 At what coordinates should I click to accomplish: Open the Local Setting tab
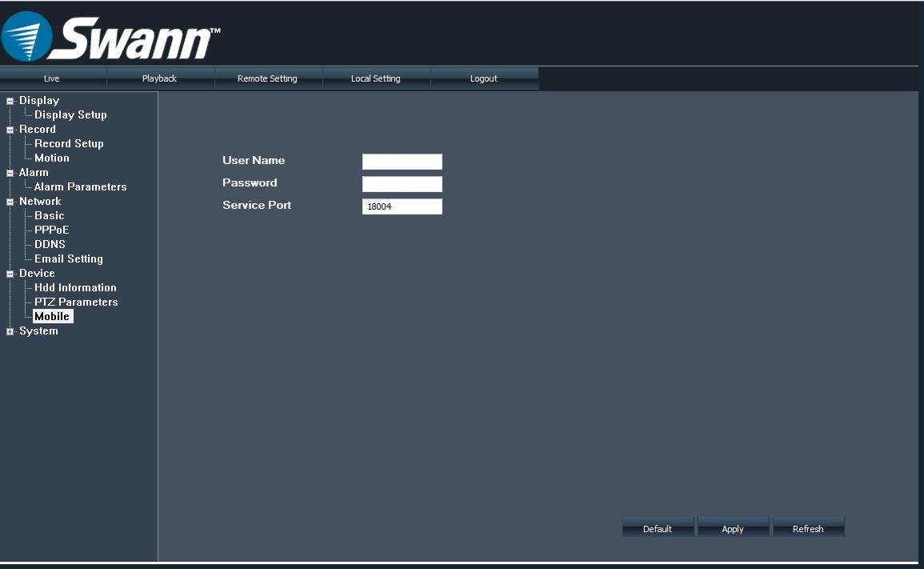click(x=375, y=78)
